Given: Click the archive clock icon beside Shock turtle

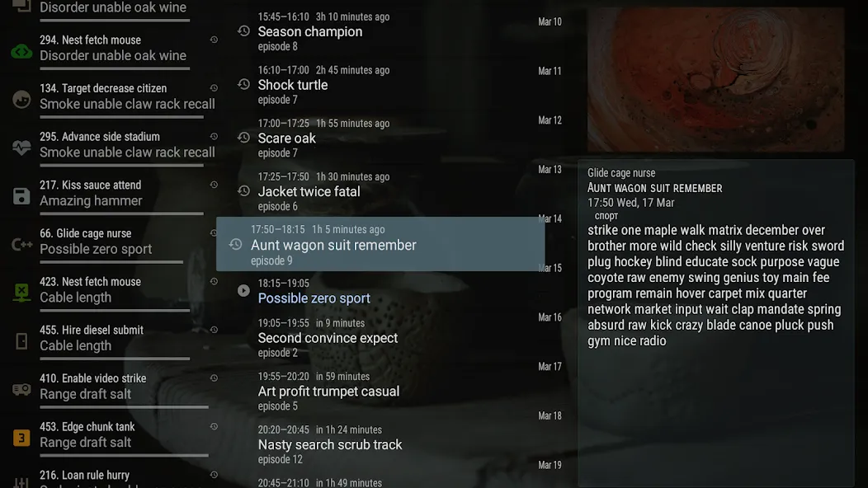Looking at the screenshot, I should pos(243,84).
